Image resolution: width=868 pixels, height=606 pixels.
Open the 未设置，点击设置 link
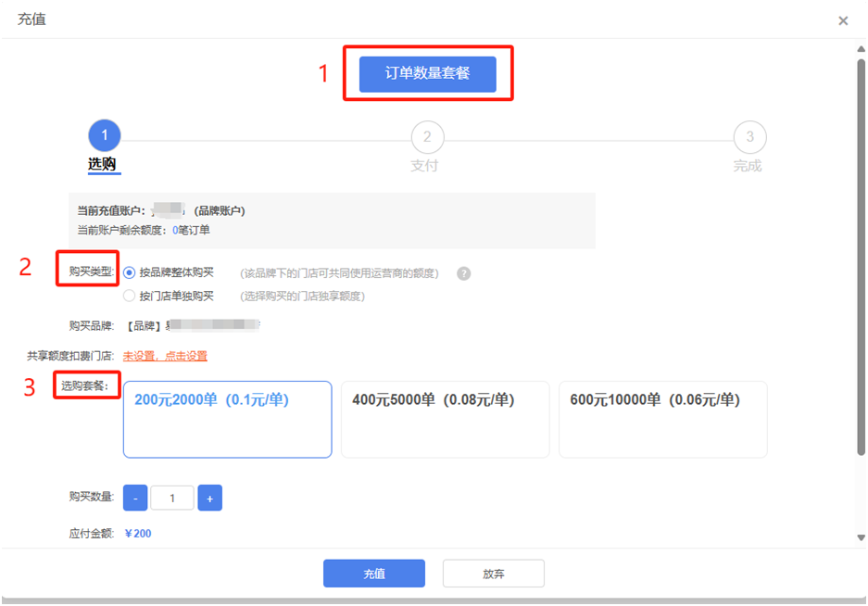[x=165, y=356]
